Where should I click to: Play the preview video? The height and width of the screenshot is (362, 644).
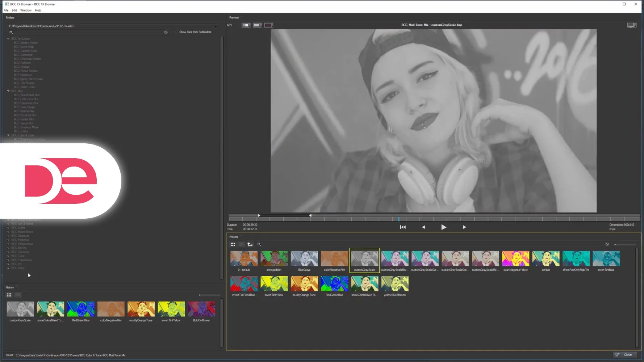coord(444,227)
